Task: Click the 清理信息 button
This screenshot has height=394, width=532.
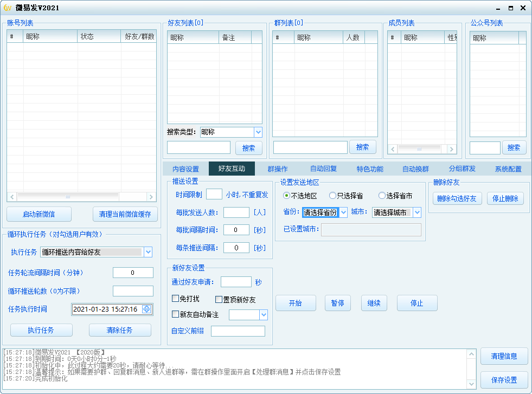Action: click(x=504, y=357)
